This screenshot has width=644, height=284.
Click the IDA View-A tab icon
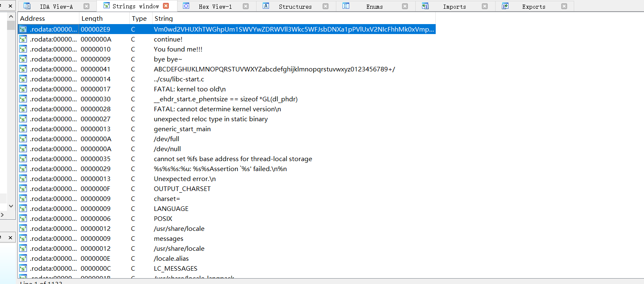(x=27, y=6)
